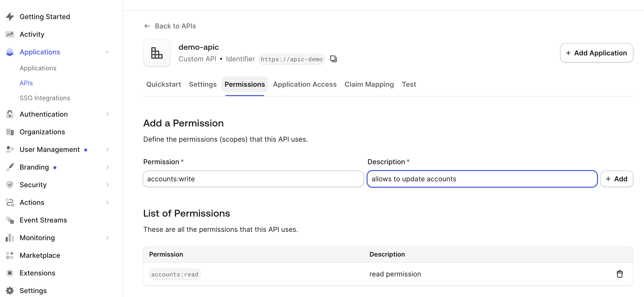Click the Settings gear icon in sidebar
The image size is (644, 297).
point(10,290)
